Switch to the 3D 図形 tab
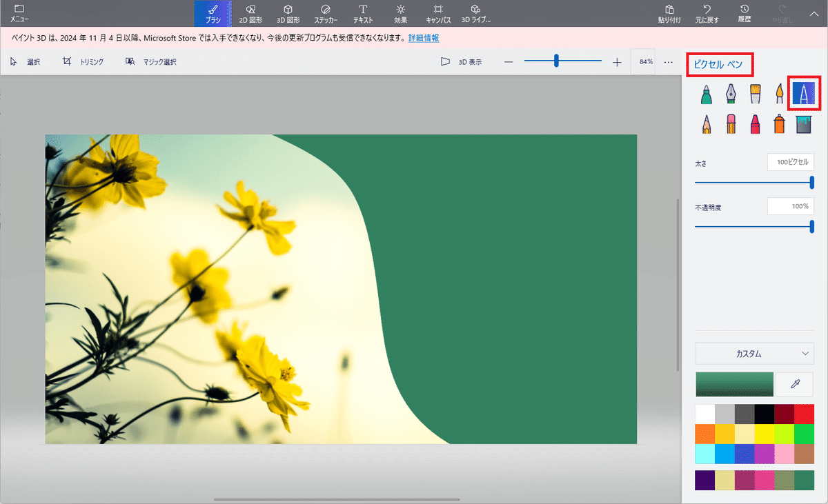This screenshot has height=504, width=828. pyautogui.click(x=288, y=13)
